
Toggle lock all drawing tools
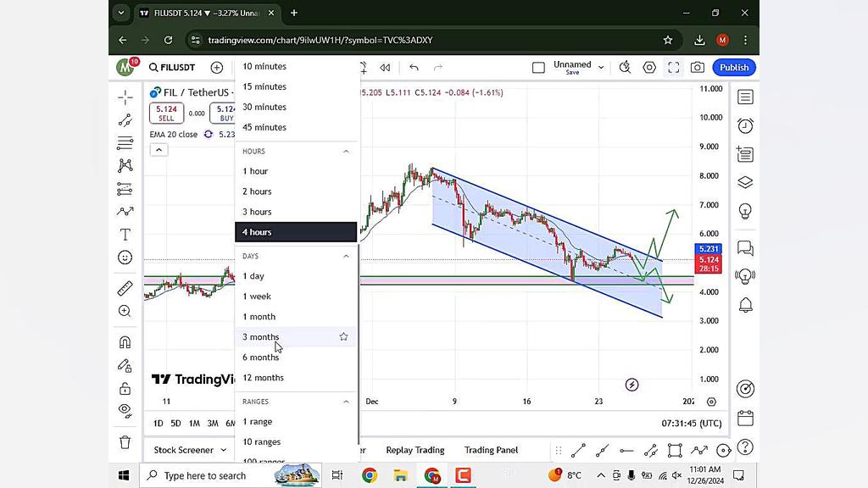pyautogui.click(x=125, y=388)
